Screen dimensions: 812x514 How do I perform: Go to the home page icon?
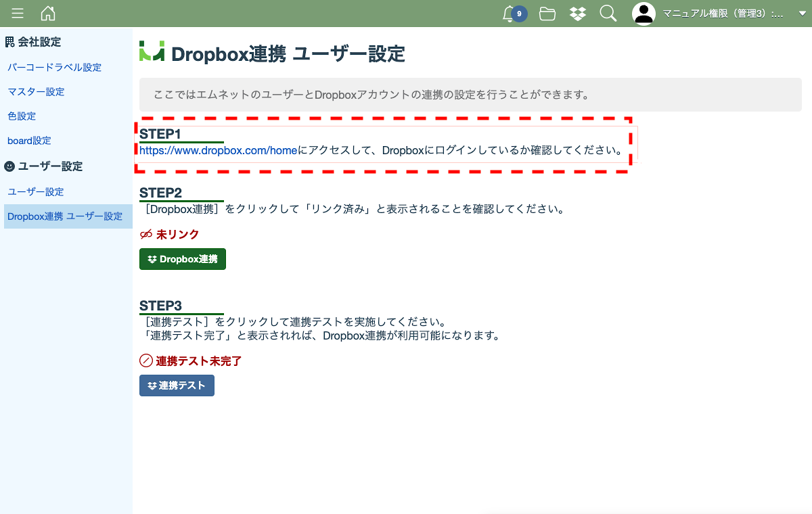48,14
